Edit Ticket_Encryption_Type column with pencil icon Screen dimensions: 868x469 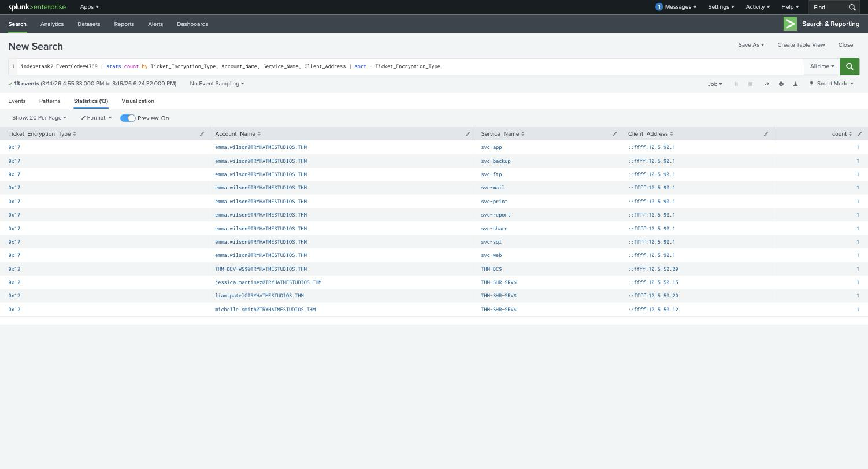(202, 134)
